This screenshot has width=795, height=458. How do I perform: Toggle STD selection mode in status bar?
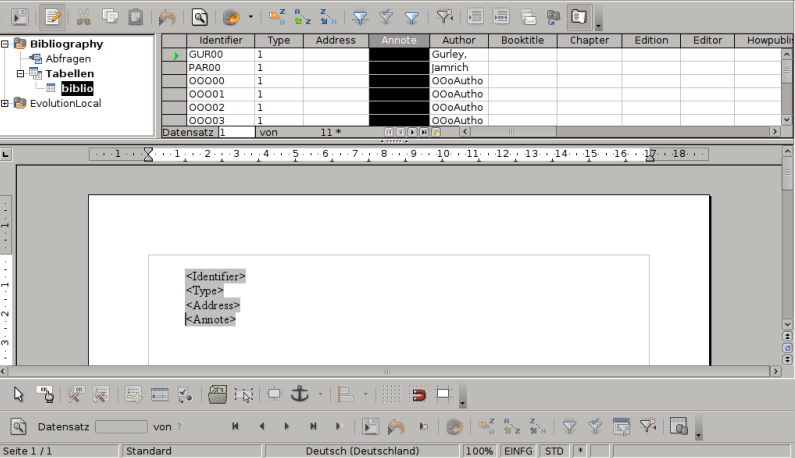tap(554, 451)
